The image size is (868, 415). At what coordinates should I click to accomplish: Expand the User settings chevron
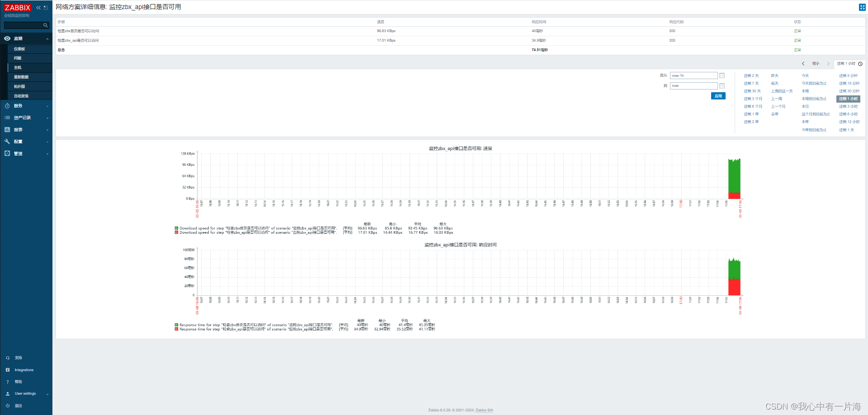pos(47,394)
